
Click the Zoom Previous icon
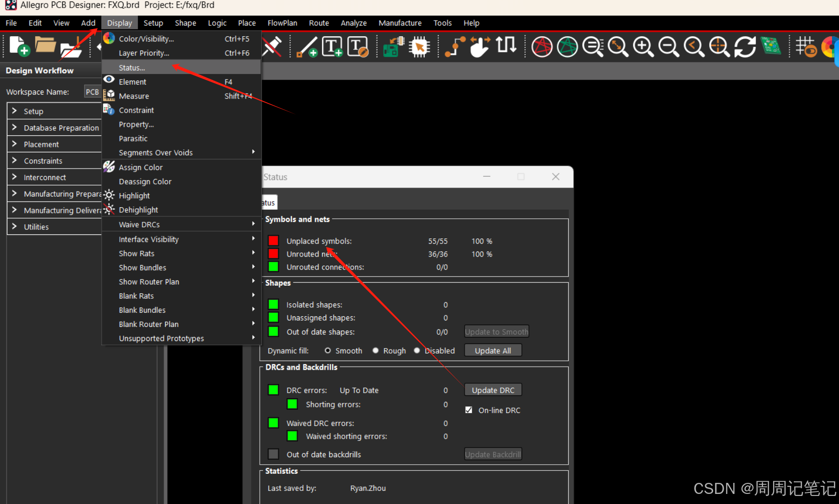(694, 47)
